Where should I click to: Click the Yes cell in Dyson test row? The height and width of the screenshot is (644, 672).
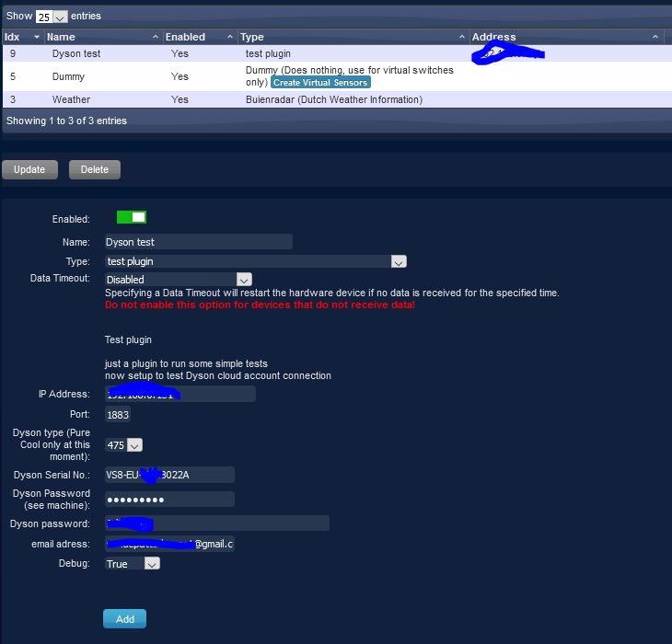pos(180,53)
